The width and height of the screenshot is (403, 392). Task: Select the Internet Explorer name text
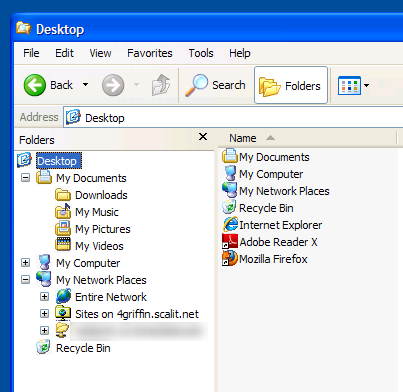pyautogui.click(x=280, y=225)
